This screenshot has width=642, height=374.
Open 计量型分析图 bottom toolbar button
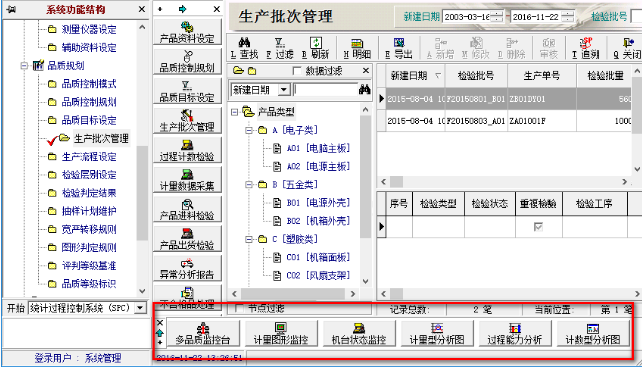(437, 333)
